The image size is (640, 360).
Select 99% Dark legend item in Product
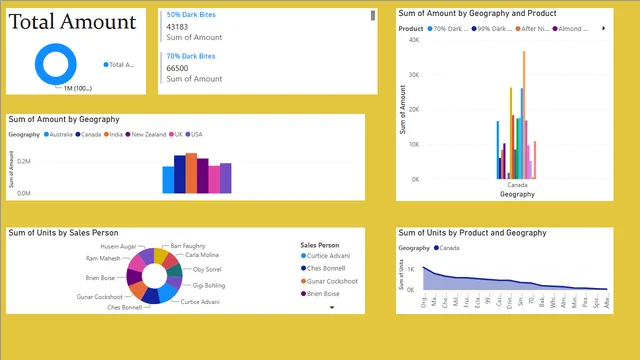[x=491, y=29]
